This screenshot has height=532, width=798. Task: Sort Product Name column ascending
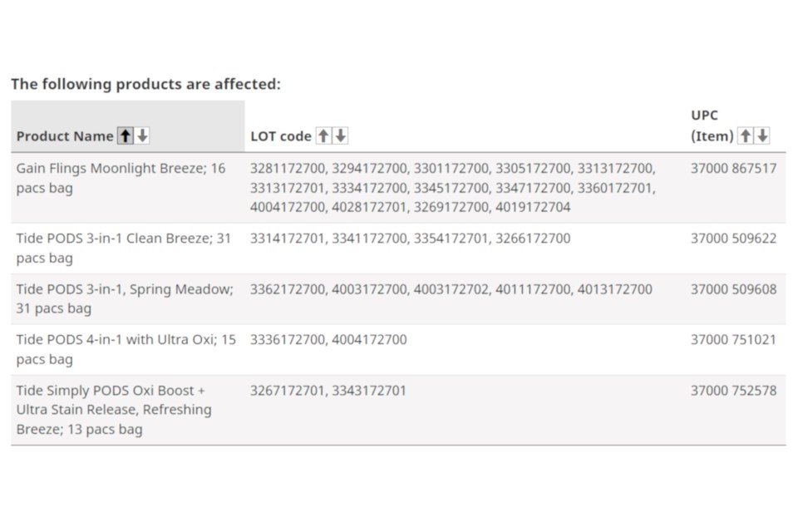[126, 135]
